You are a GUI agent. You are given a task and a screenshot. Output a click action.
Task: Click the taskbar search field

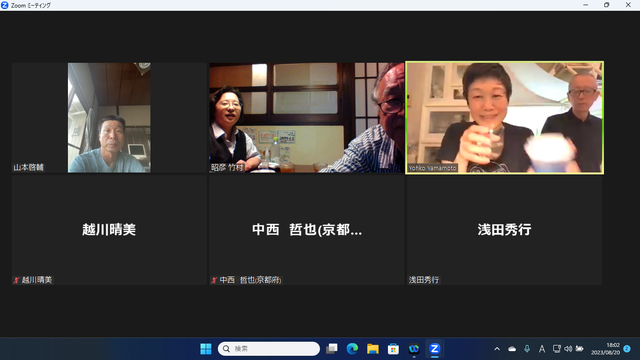pos(269,349)
